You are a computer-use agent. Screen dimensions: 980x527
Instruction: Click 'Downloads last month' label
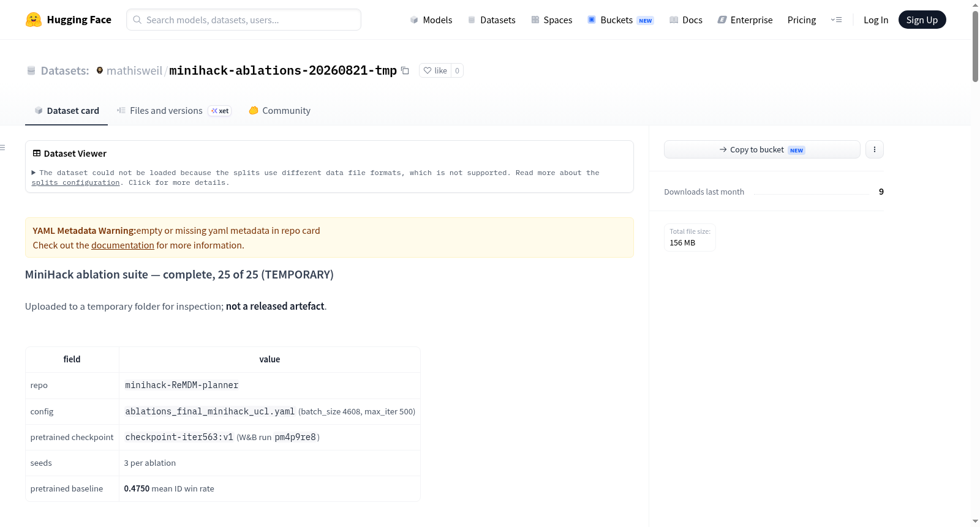(x=704, y=192)
